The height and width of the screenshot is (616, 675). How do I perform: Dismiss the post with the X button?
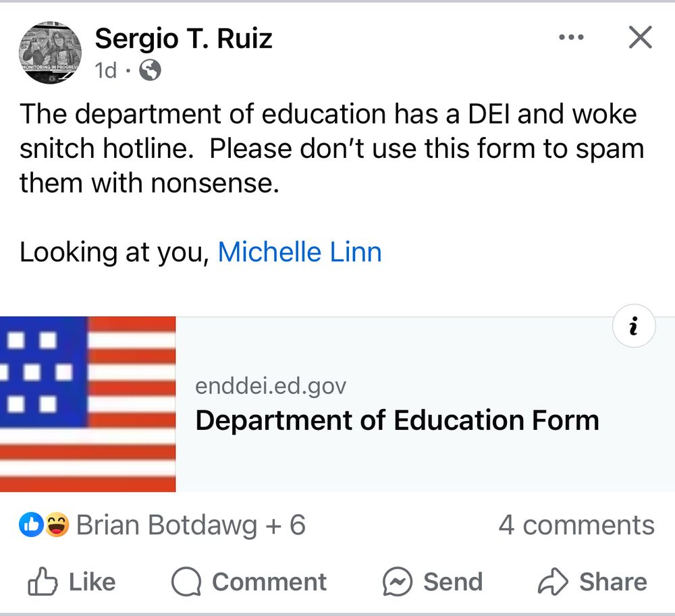pyautogui.click(x=639, y=38)
